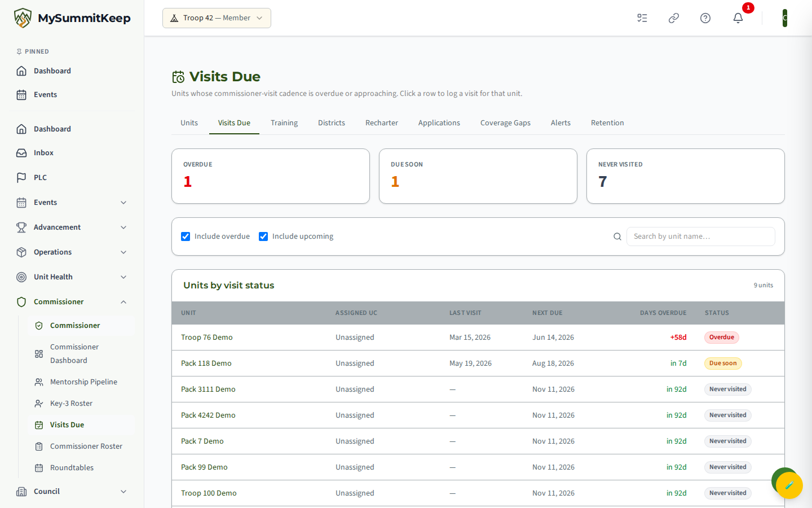
Task: Open the PLC sidebar link
Action: [x=72, y=178]
